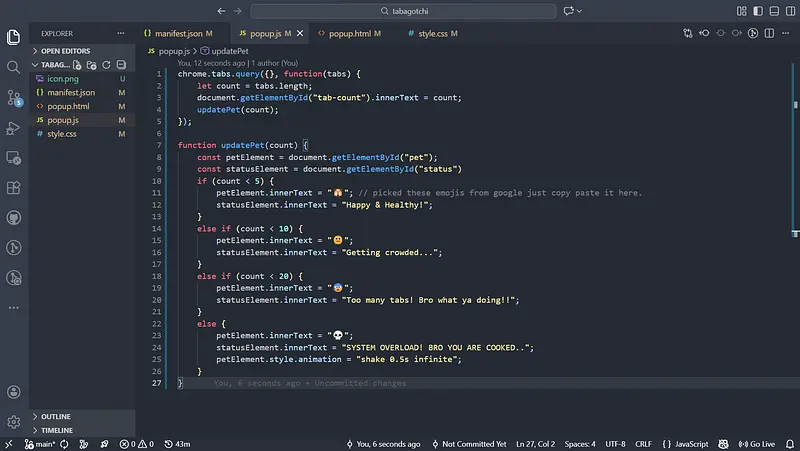Click New File icon in explorer header
This screenshot has width=800, height=451.
[x=79, y=65]
